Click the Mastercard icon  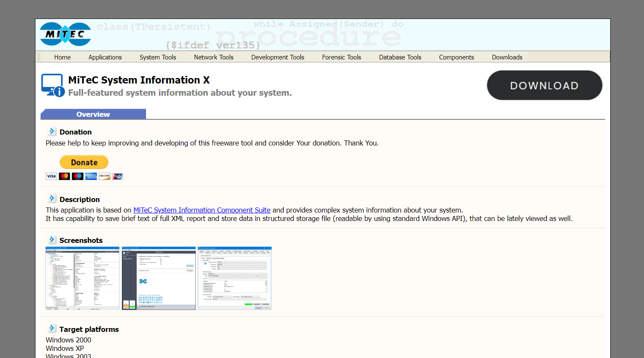click(x=65, y=176)
